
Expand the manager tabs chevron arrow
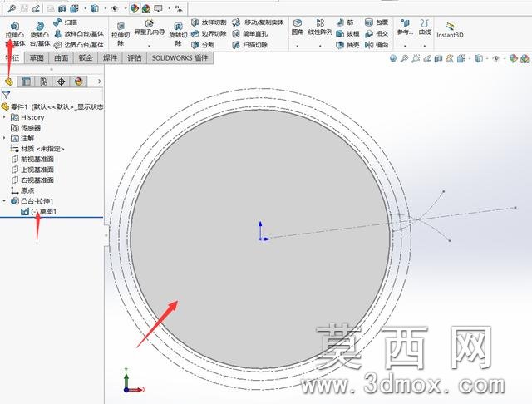click(100, 81)
